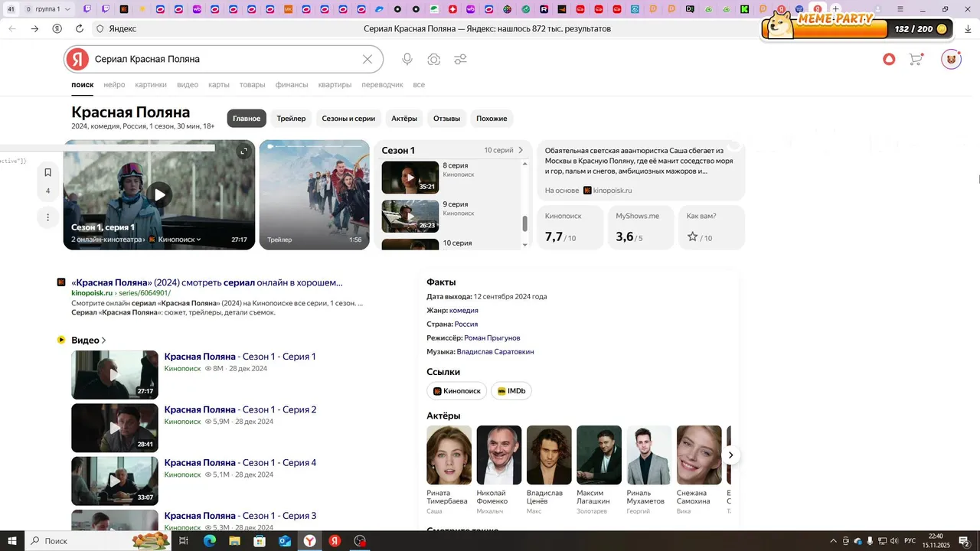980x551 pixels.
Task: Select the Отзывы chip
Action: click(446, 119)
